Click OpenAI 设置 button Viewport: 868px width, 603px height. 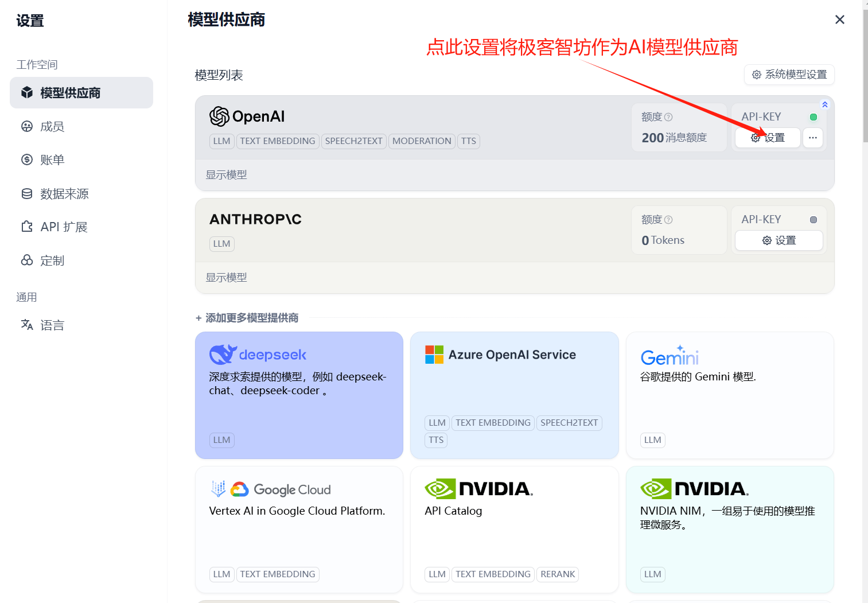[768, 138]
